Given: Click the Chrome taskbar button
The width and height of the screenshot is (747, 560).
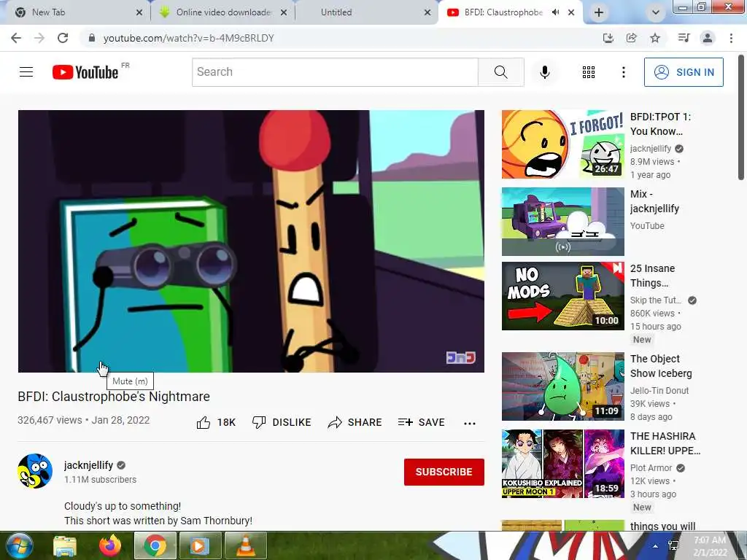Looking at the screenshot, I should point(155,545).
